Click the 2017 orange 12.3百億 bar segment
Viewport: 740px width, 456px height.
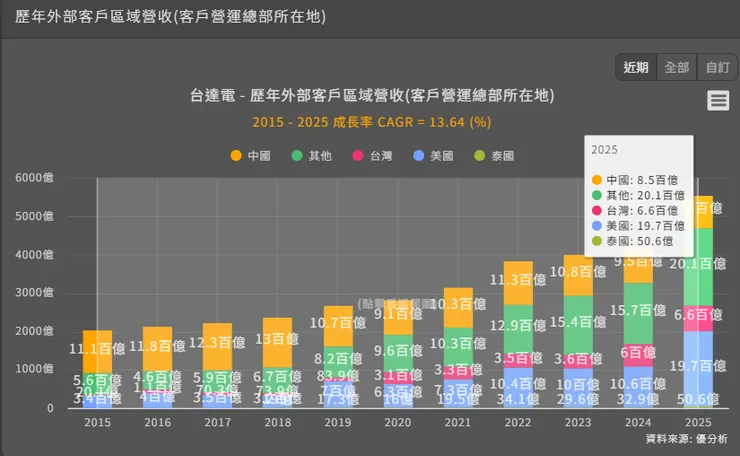217,346
